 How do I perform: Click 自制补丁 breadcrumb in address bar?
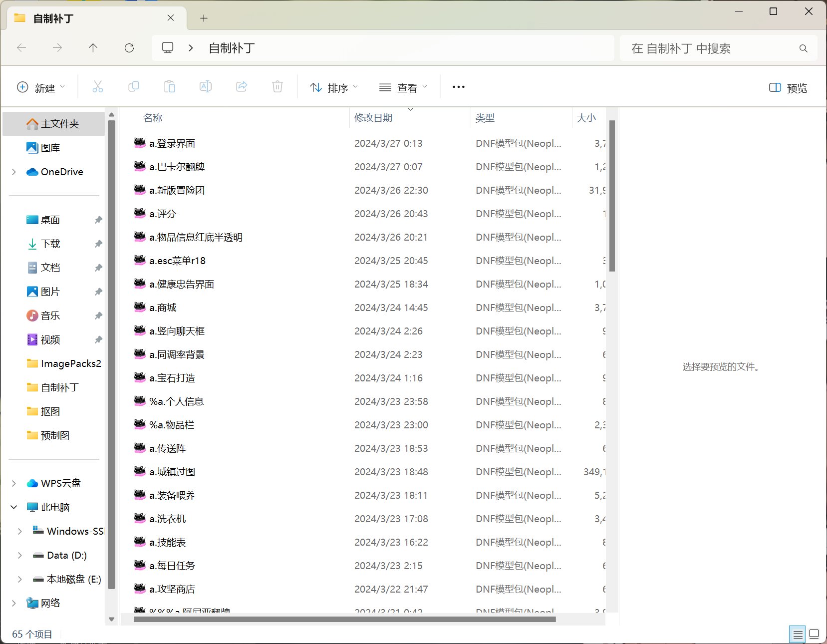click(232, 48)
